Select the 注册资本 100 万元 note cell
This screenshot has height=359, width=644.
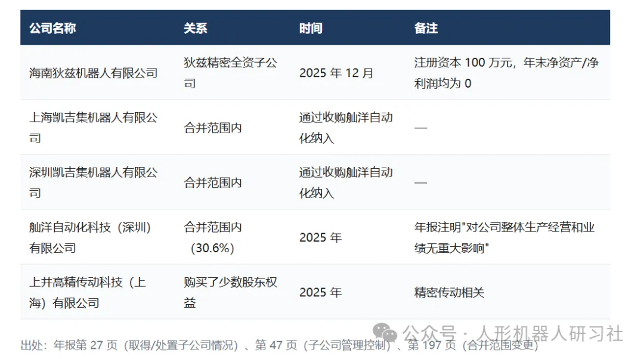click(x=506, y=73)
